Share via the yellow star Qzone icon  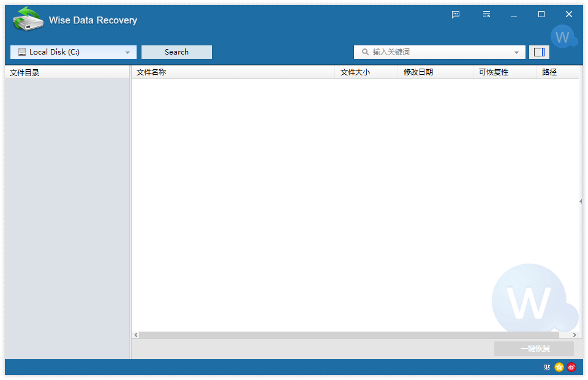559,367
